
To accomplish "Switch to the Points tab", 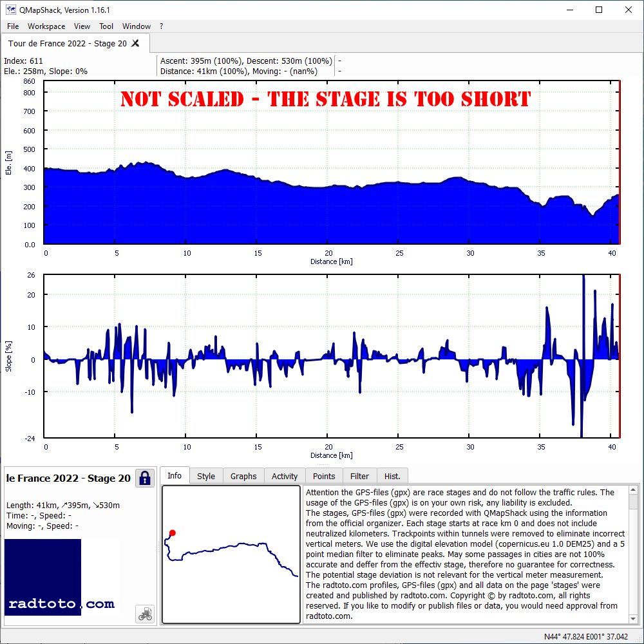I will [324, 476].
